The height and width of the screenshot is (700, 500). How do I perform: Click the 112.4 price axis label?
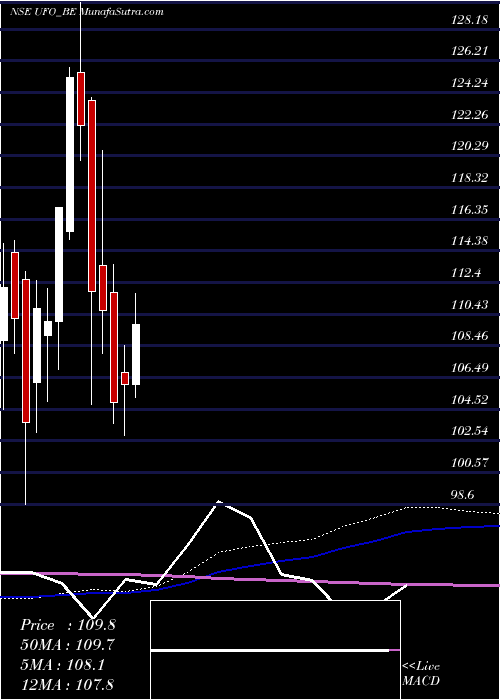(x=466, y=273)
